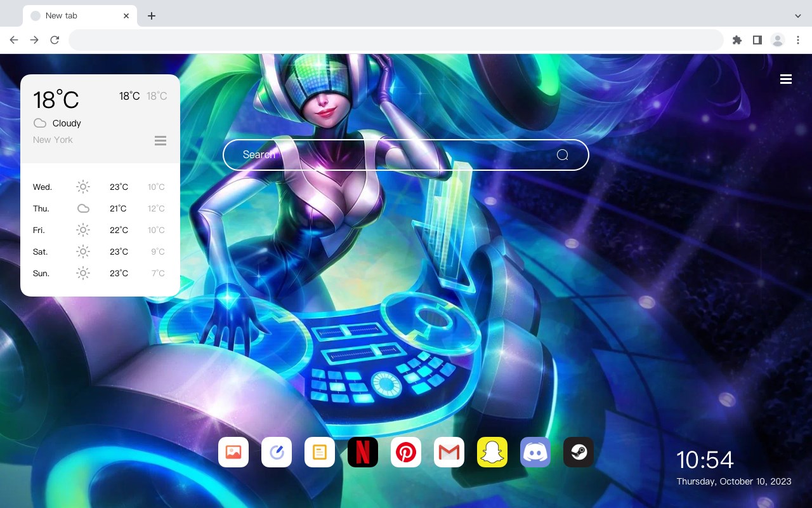The image size is (812, 508).
Task: Select the Thu. forecast row
Action: (100, 208)
